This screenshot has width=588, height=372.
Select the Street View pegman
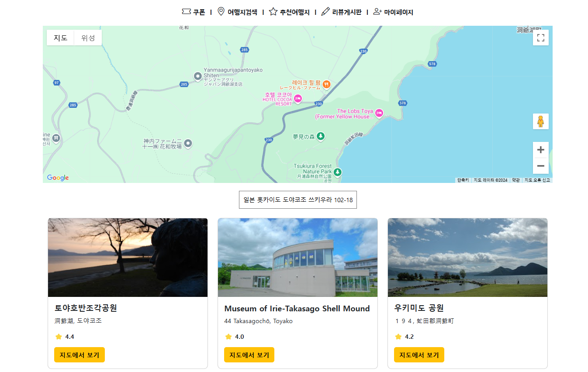pyautogui.click(x=541, y=121)
